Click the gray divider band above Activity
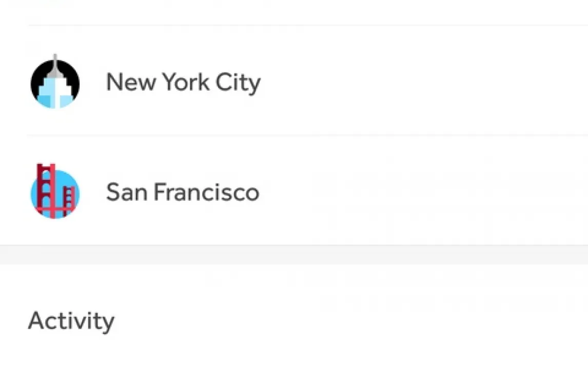Screen dimensions: 588x367 point(294,255)
